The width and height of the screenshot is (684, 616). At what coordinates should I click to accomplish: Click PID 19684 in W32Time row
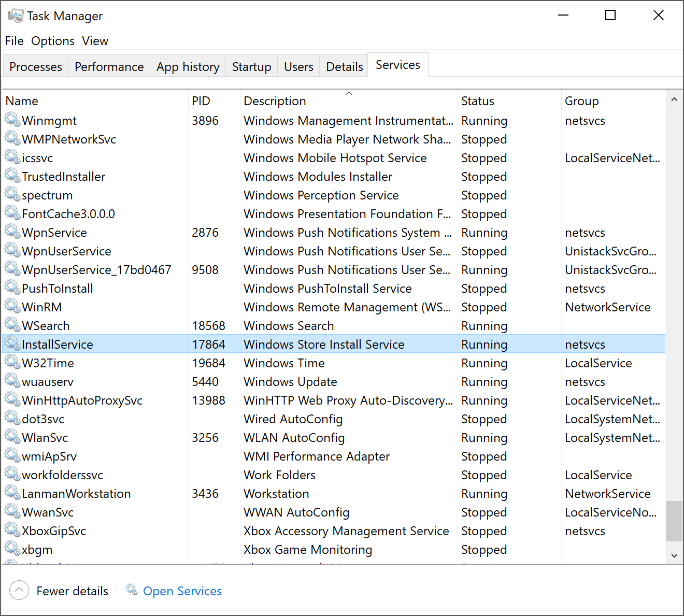tap(208, 363)
